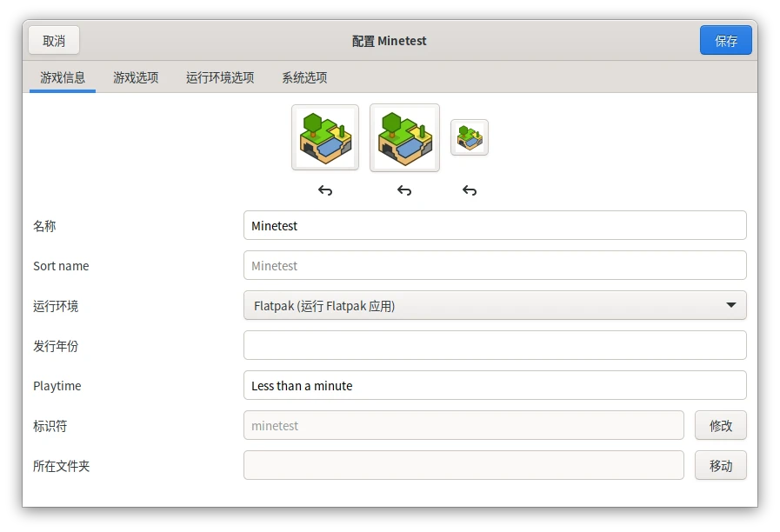Click the large Minetest banner image
The image size is (780, 532).
click(324, 137)
